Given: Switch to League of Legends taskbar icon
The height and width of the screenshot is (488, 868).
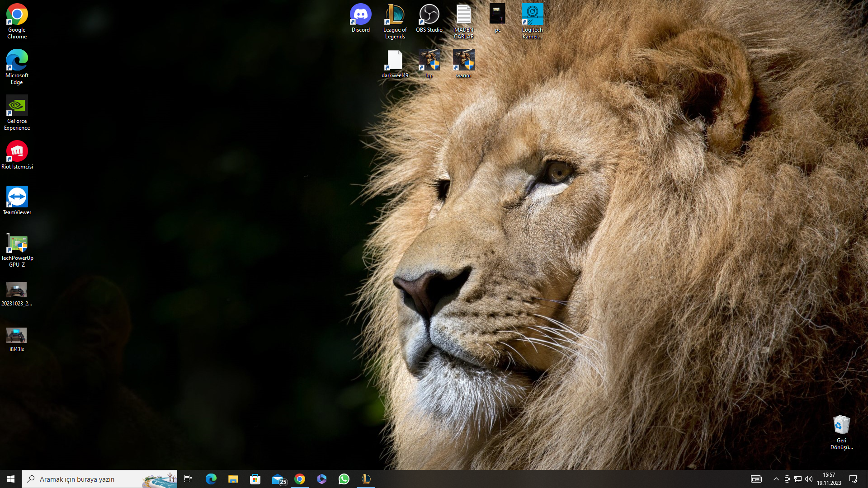Looking at the screenshot, I should [366, 479].
